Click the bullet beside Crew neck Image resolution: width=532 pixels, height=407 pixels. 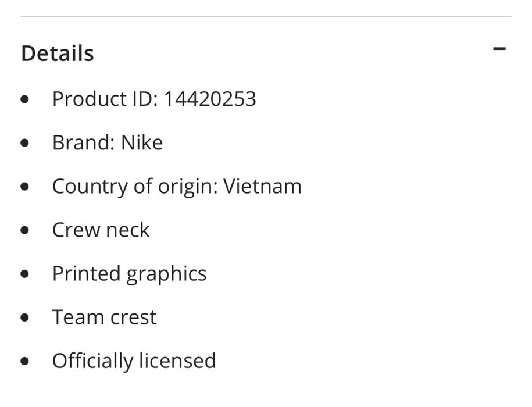pos(24,230)
